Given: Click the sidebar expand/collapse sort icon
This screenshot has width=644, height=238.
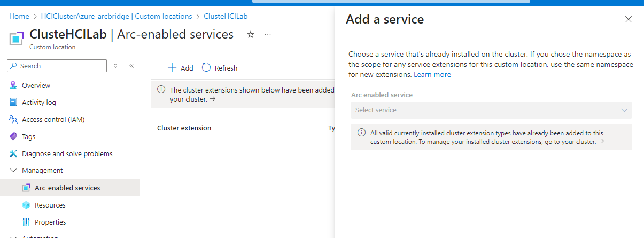Looking at the screenshot, I should pos(115,66).
